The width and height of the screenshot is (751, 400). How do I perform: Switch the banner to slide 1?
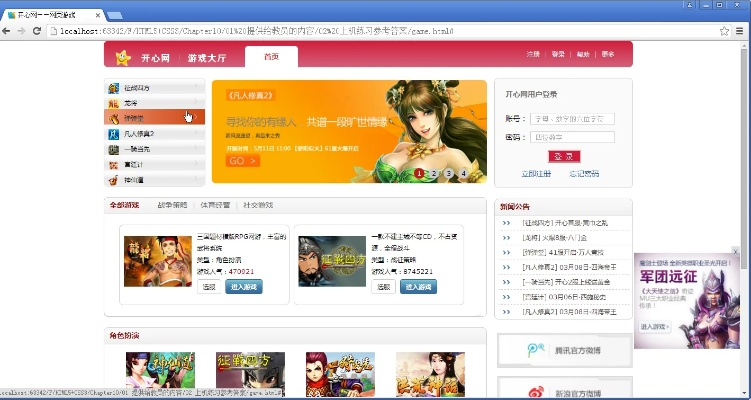(419, 173)
